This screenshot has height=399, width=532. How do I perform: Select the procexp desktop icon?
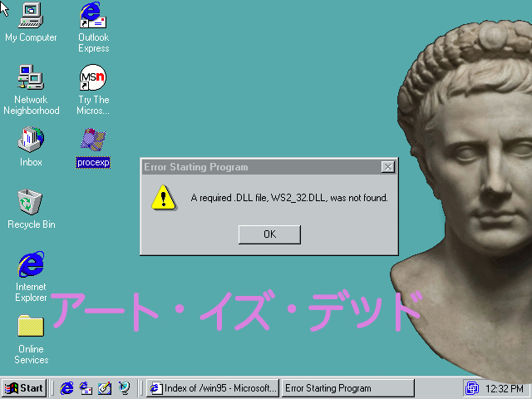point(93,141)
